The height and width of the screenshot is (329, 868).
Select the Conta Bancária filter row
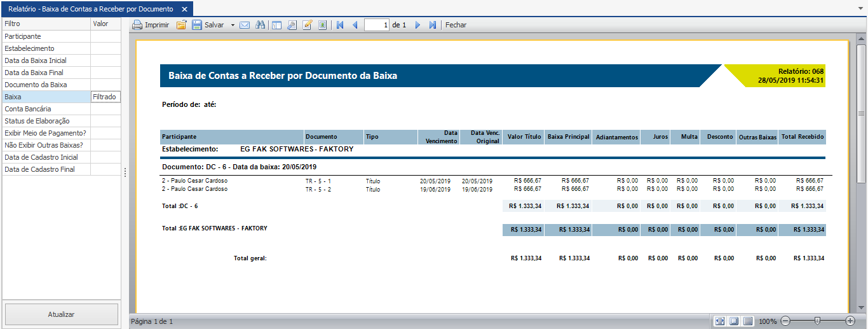46,109
